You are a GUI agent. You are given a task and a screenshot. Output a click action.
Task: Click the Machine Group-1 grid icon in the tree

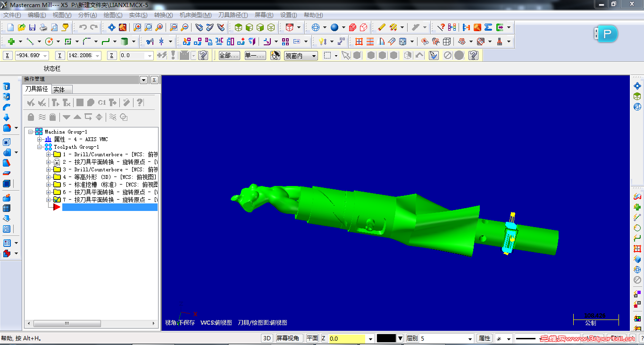(x=39, y=132)
